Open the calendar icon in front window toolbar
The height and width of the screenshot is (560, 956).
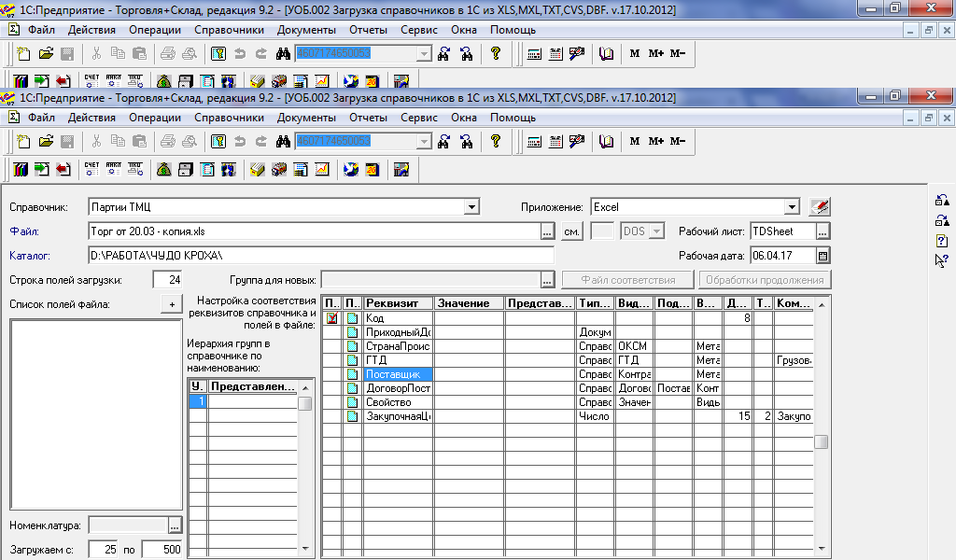point(555,141)
